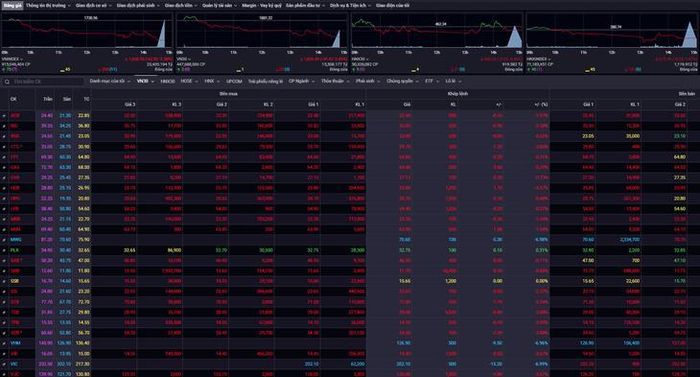Expand the HOSE list dropdown
Viewport: 700px width, 377px height.
(x=189, y=81)
